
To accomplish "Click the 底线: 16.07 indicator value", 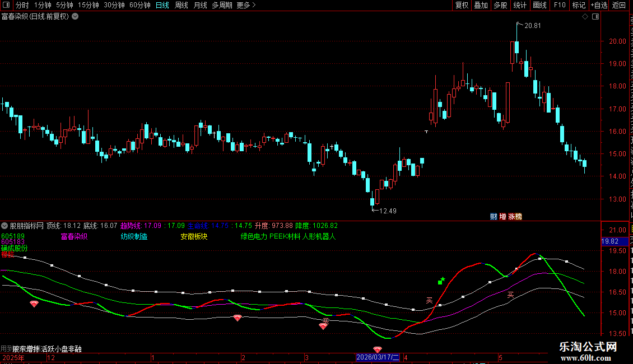I will click(100, 226).
